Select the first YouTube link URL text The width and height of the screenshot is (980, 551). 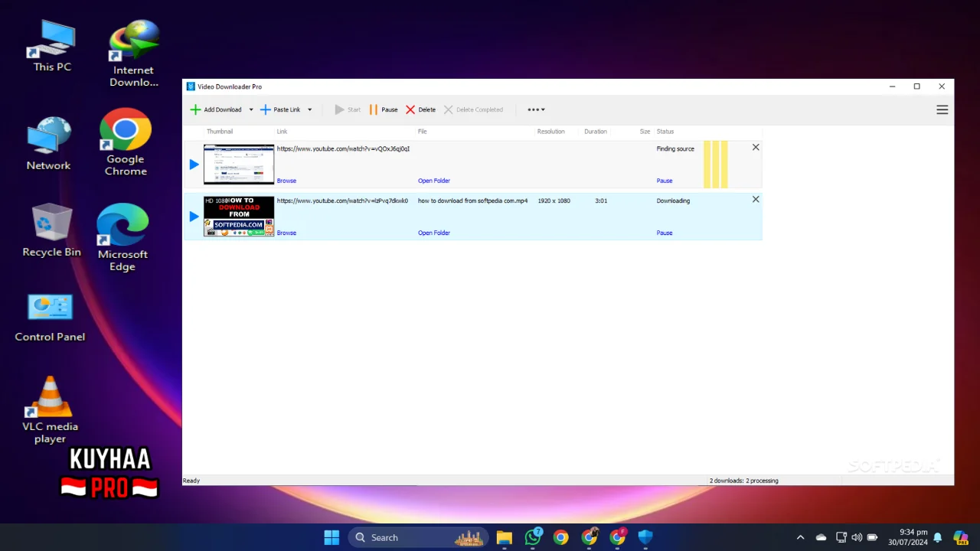click(343, 148)
